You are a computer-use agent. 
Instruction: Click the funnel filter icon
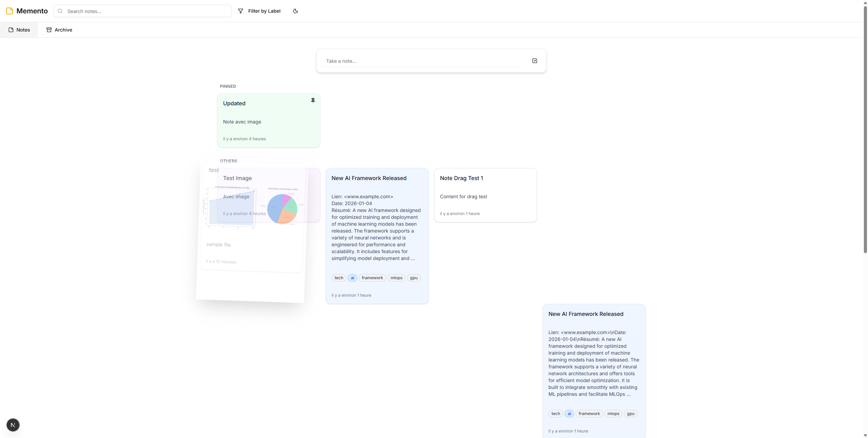tap(241, 11)
